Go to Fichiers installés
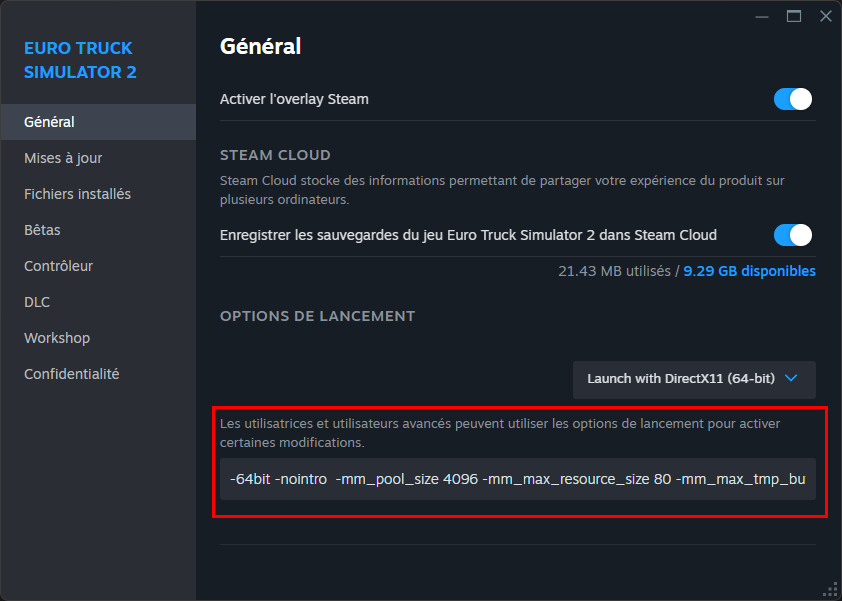 [98, 194]
